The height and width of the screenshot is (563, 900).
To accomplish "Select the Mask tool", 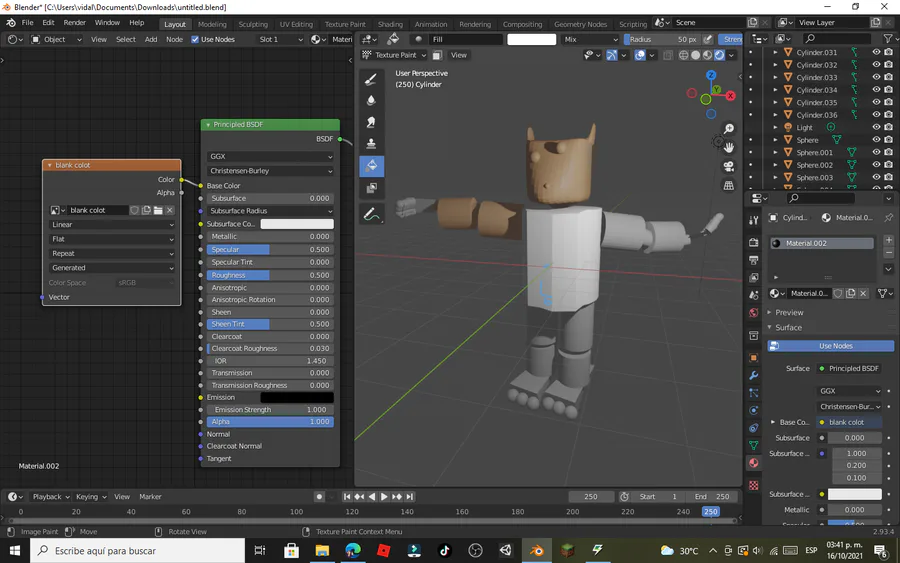I will point(371,188).
